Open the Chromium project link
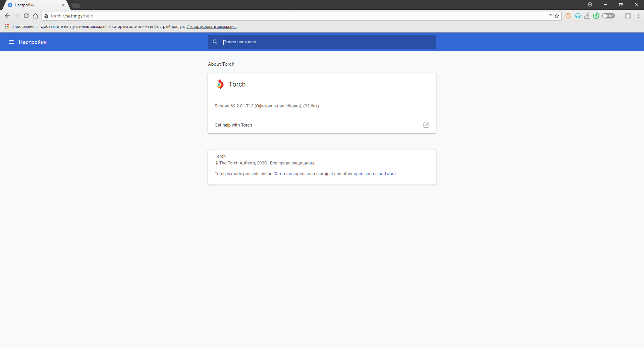Viewport: 644px width, 349px height. (x=283, y=174)
